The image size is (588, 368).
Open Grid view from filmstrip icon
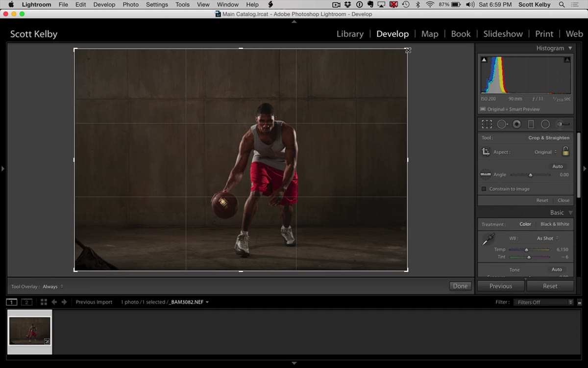pos(44,302)
